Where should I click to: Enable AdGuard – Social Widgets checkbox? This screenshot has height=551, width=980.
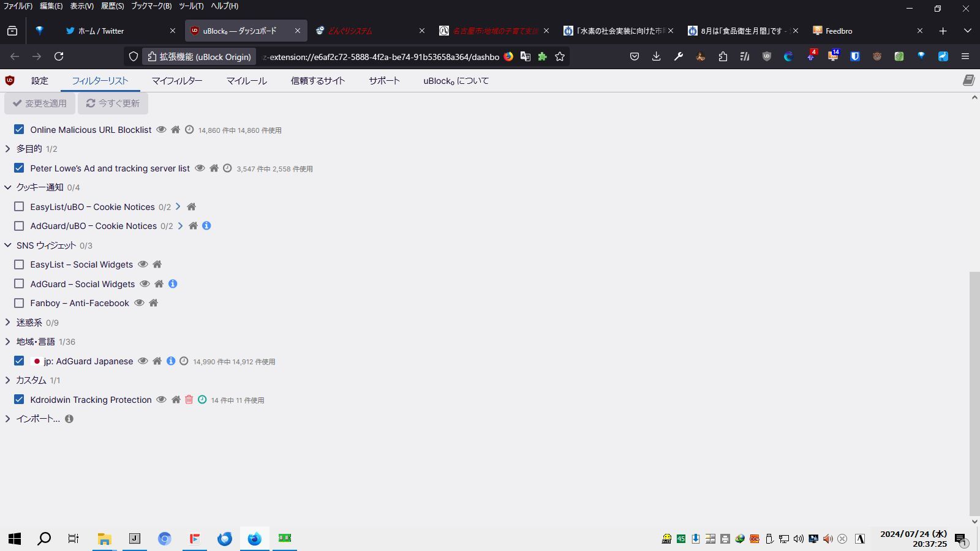click(x=19, y=283)
